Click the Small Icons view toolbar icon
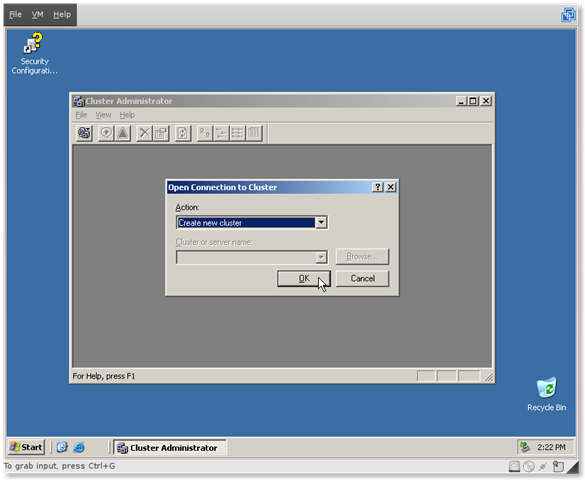The image size is (585, 480). (x=221, y=133)
